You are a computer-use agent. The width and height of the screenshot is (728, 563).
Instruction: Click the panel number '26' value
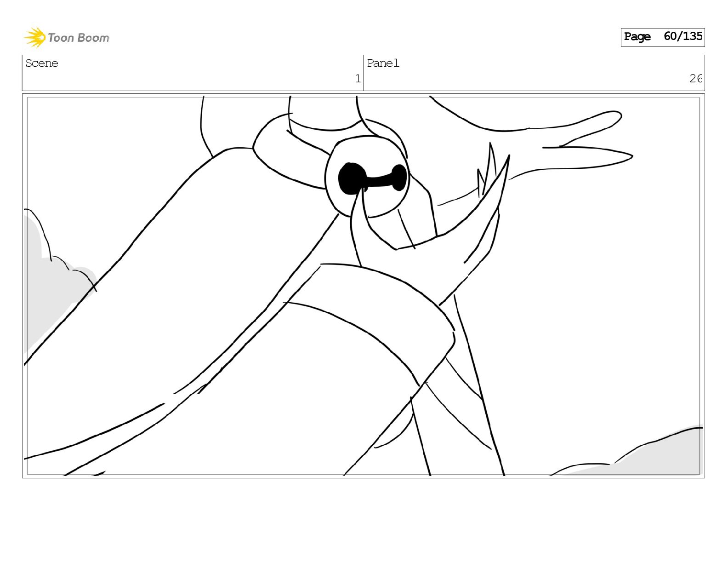pos(695,79)
